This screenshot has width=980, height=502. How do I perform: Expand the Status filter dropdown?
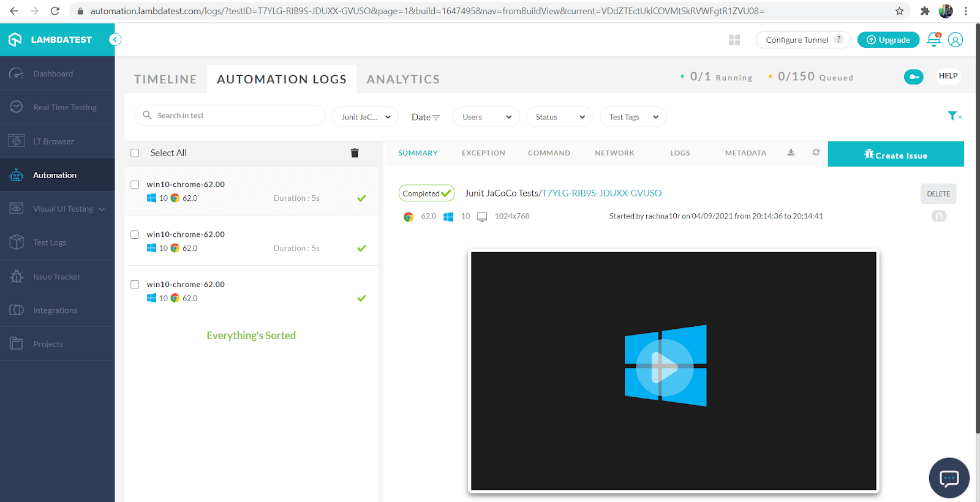(559, 117)
